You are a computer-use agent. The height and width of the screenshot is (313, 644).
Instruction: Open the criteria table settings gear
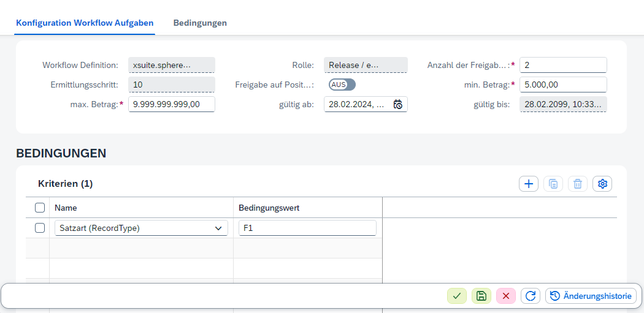602,184
